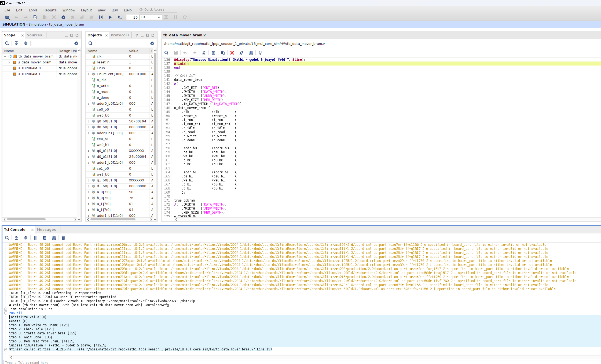Search in the Objects panel
The height and width of the screenshot is (364, 601).
(91, 43)
